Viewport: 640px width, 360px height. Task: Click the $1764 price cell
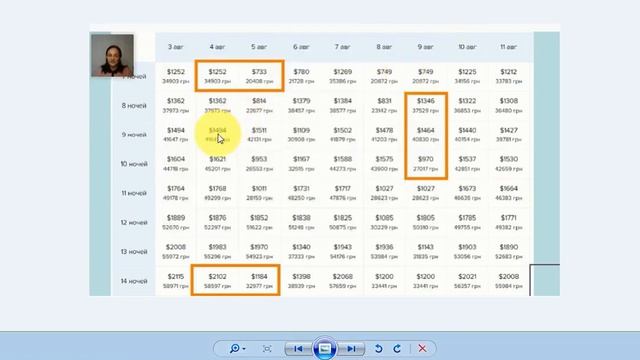tap(176, 193)
